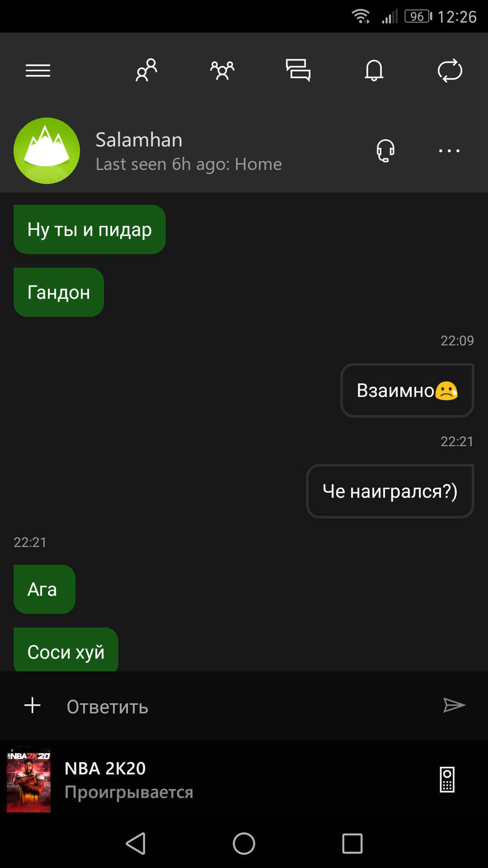Select the Взаимно message bubble
The width and height of the screenshot is (488, 868).
[x=407, y=390]
